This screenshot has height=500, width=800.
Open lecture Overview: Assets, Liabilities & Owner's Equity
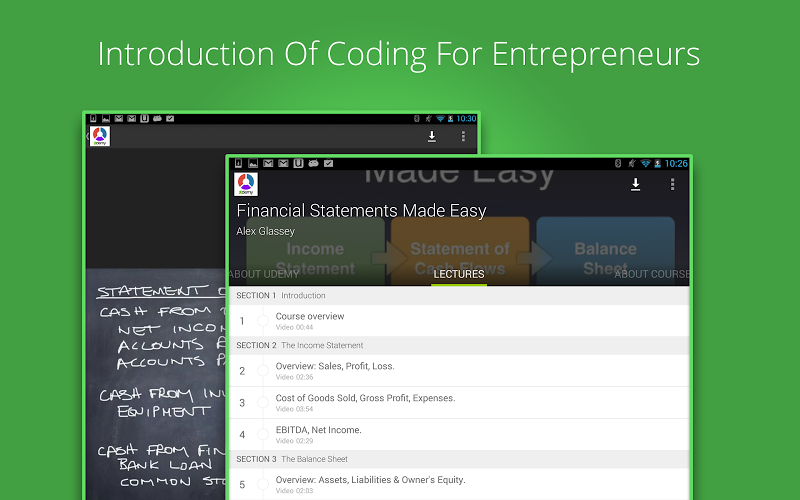pos(459,484)
